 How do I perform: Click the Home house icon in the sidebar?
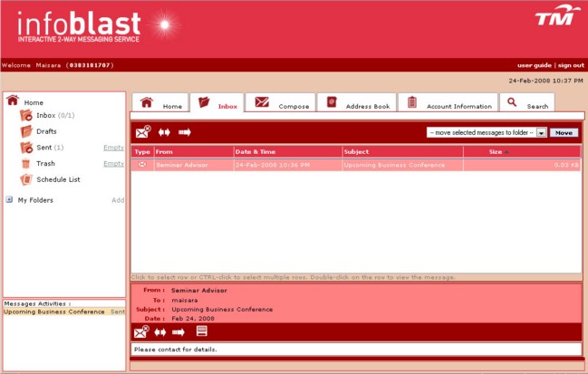[13, 100]
